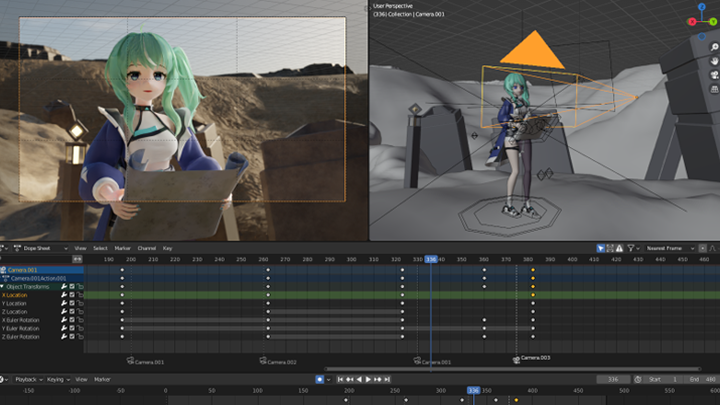Toggle X Euler Rotation mute checkbox
The width and height of the screenshot is (720, 405).
(x=72, y=320)
